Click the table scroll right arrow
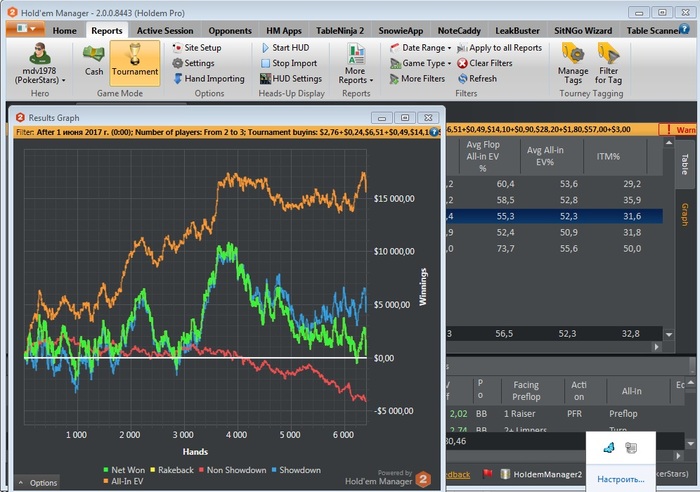The height and width of the screenshot is (492, 700). [656, 346]
